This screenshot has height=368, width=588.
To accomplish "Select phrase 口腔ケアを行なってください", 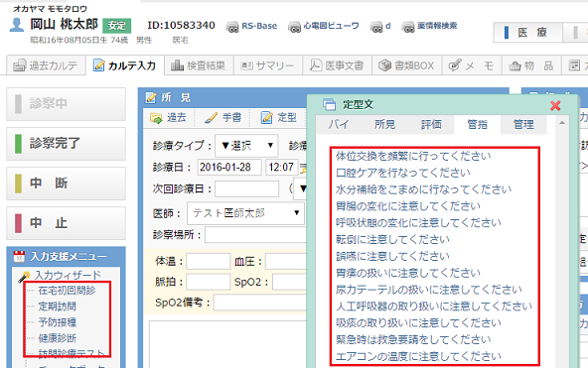I will pos(402,173).
